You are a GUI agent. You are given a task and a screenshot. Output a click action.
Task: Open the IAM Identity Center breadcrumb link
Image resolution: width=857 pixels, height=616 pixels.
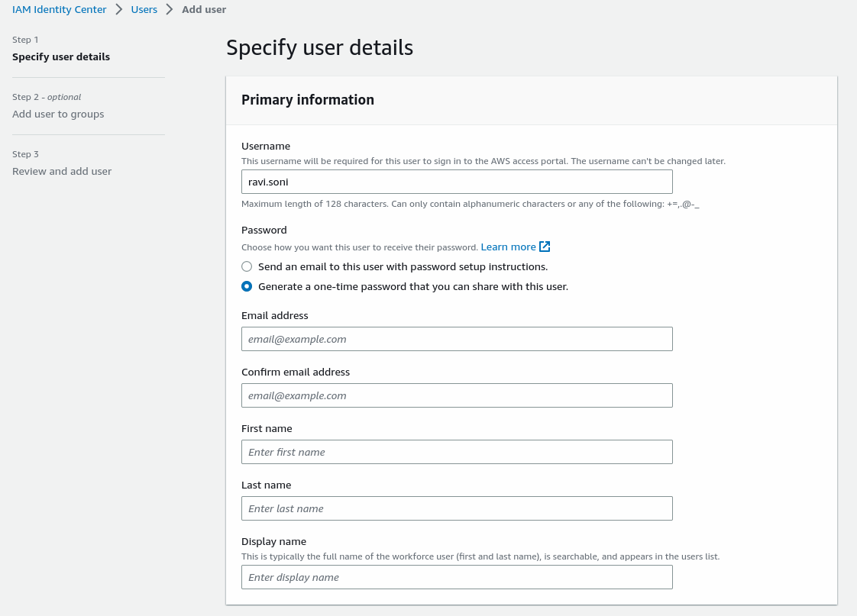coord(60,10)
